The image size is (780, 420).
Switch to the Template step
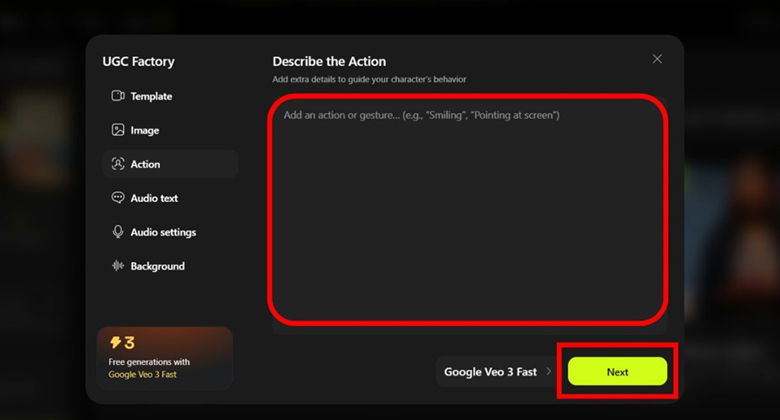coord(151,96)
